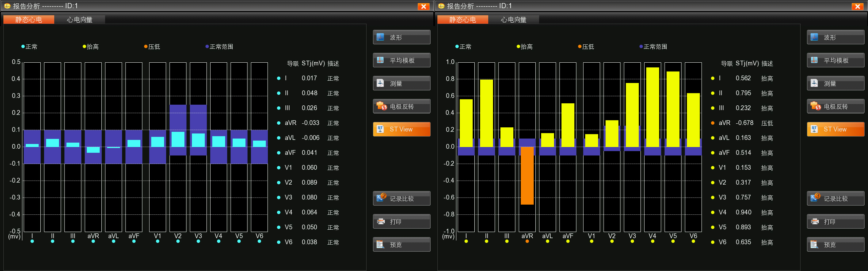Close the left 报告分析 window
The image size is (868, 271).
423,6
